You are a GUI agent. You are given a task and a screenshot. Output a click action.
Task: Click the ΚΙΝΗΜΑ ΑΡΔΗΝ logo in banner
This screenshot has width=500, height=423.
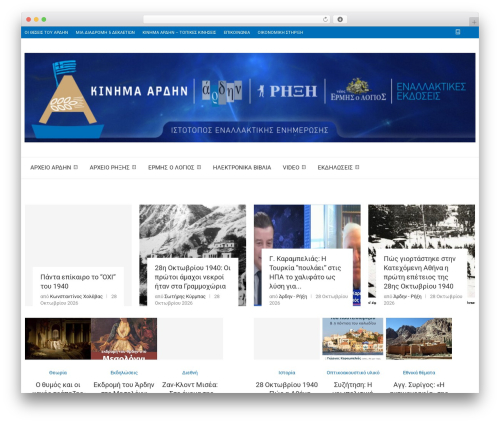point(139,91)
